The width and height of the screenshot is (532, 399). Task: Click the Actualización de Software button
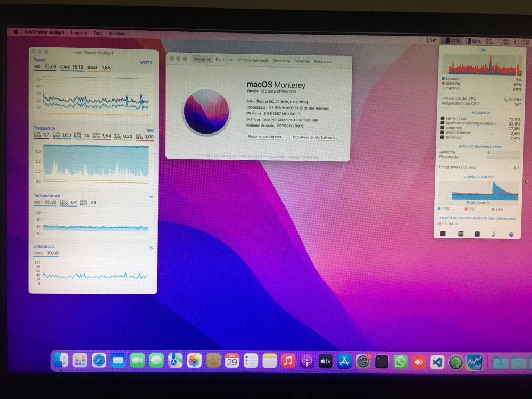tap(315, 137)
